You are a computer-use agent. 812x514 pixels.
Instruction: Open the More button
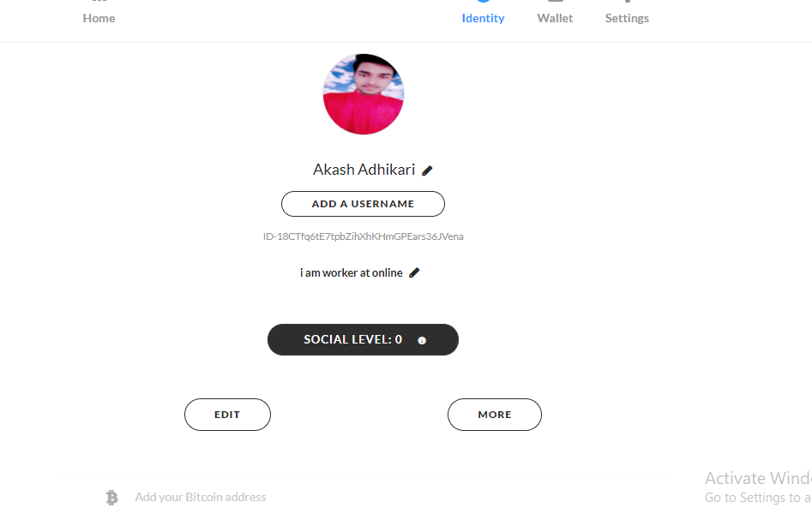[x=495, y=415]
